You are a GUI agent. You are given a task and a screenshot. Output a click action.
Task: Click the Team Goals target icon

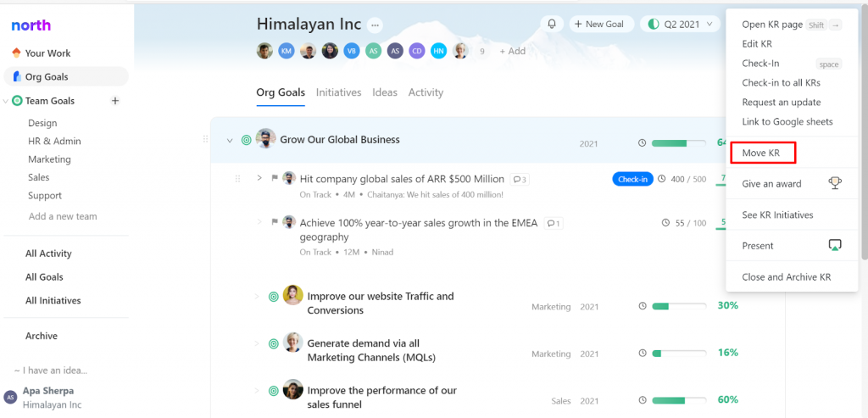pos(17,101)
